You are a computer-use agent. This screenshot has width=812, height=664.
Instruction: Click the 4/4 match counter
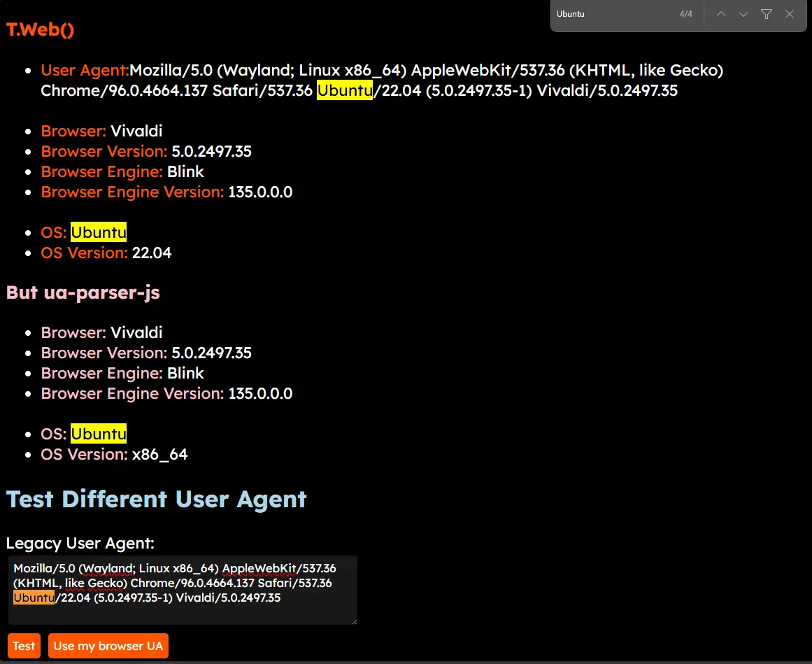(x=685, y=14)
